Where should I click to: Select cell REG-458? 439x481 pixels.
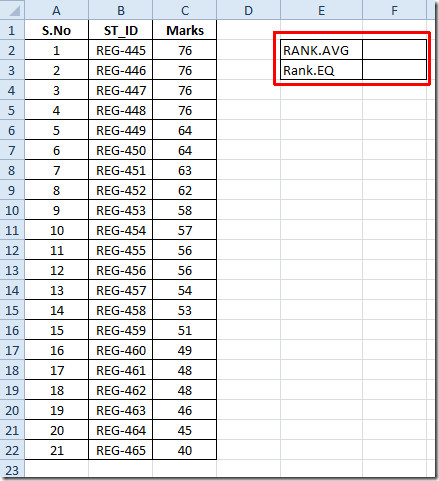120,310
